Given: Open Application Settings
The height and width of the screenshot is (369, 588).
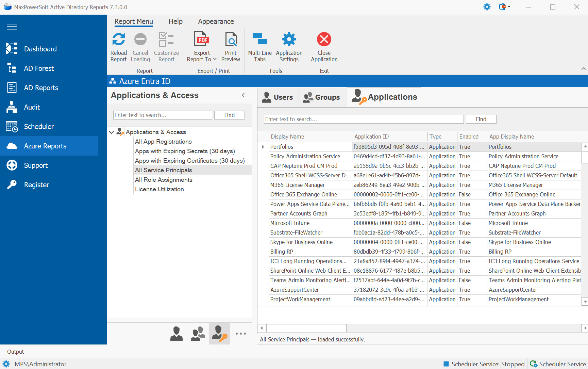Looking at the screenshot, I should [289, 46].
